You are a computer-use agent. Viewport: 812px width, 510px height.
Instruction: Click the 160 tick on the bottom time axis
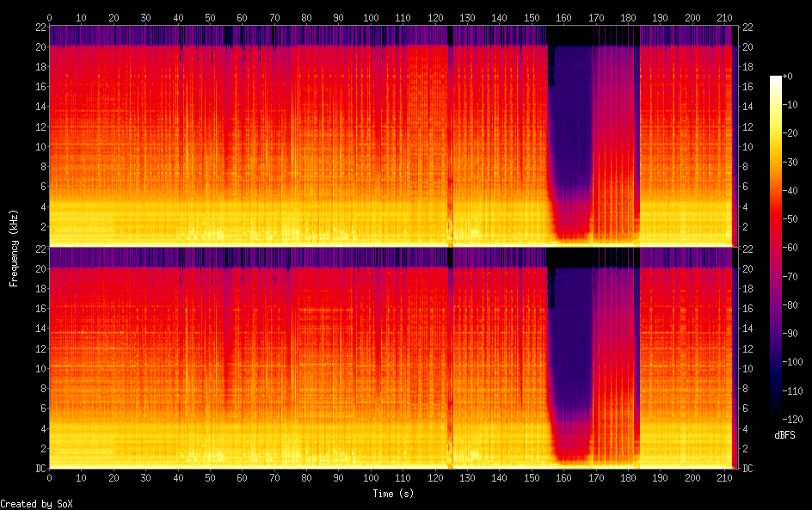(563, 477)
